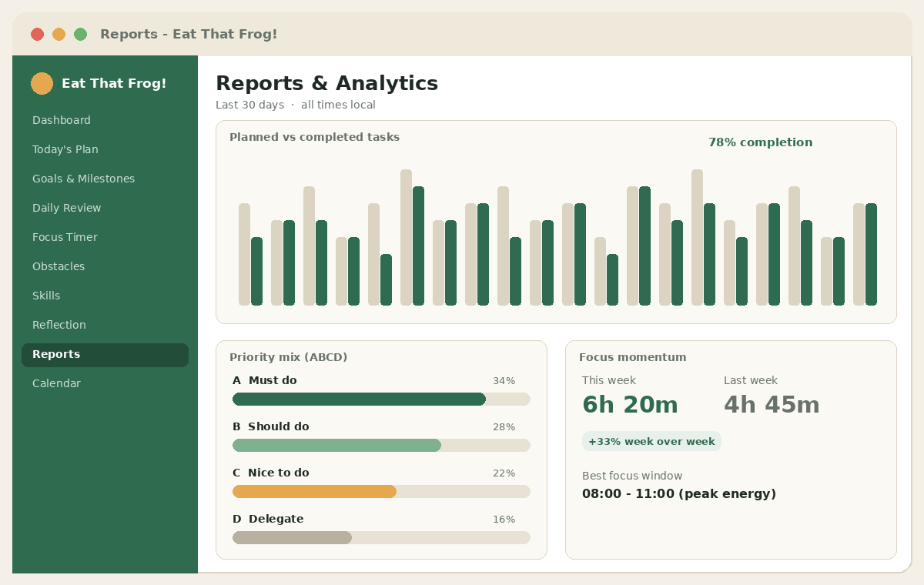Click the 22% Nice to do value
Screen dimensions: 924x585
click(504, 473)
